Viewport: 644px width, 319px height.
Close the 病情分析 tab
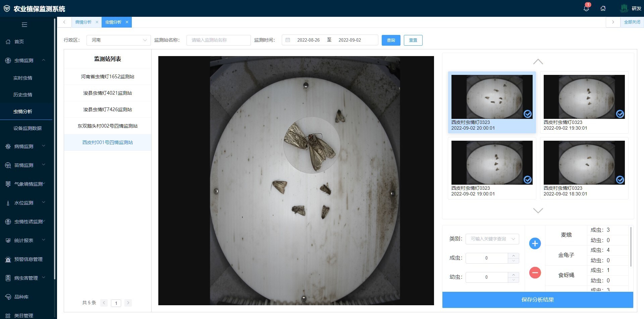(x=97, y=22)
